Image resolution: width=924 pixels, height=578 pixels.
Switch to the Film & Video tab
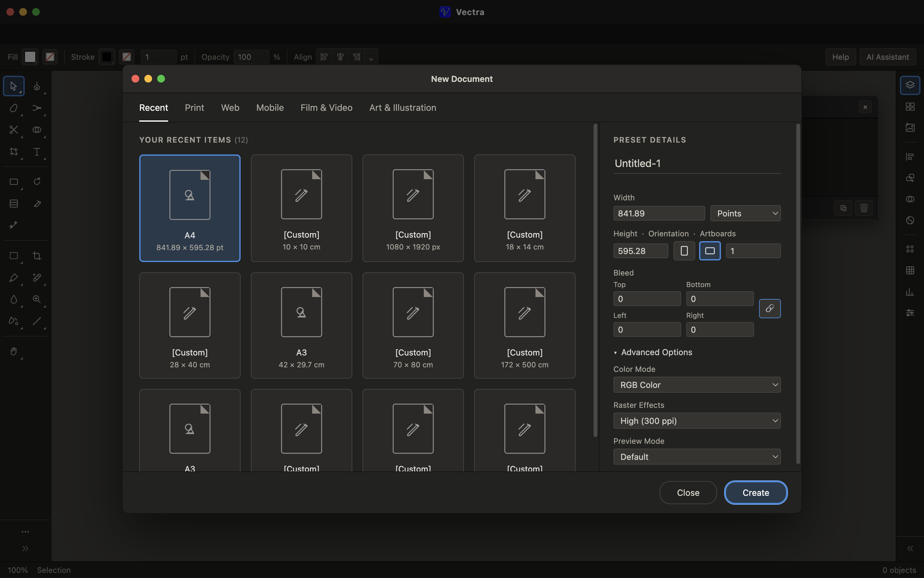[327, 108]
